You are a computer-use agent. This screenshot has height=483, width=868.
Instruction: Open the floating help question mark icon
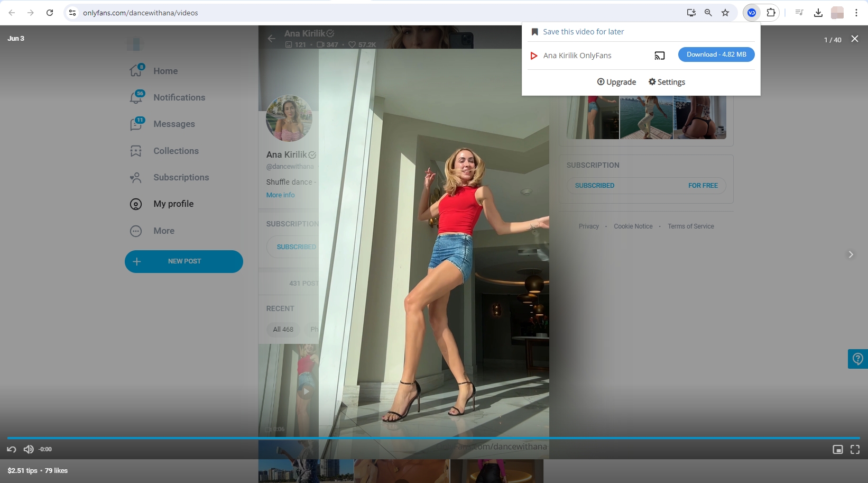click(857, 359)
